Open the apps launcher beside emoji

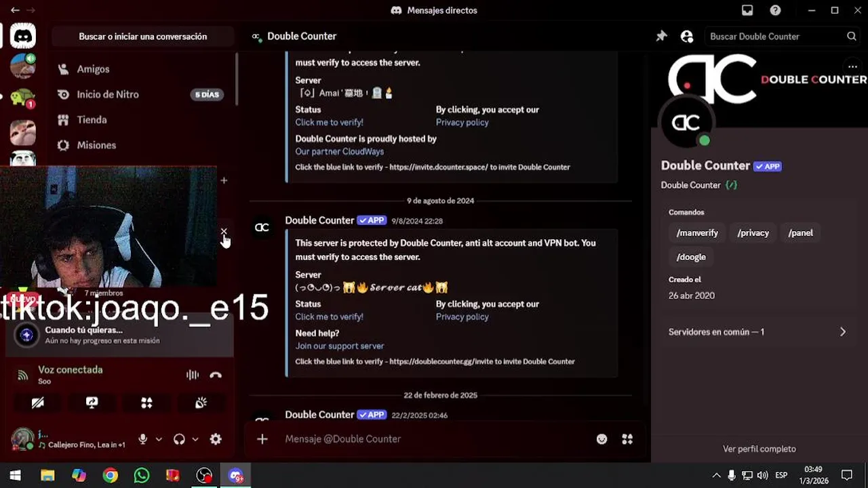coord(627,439)
